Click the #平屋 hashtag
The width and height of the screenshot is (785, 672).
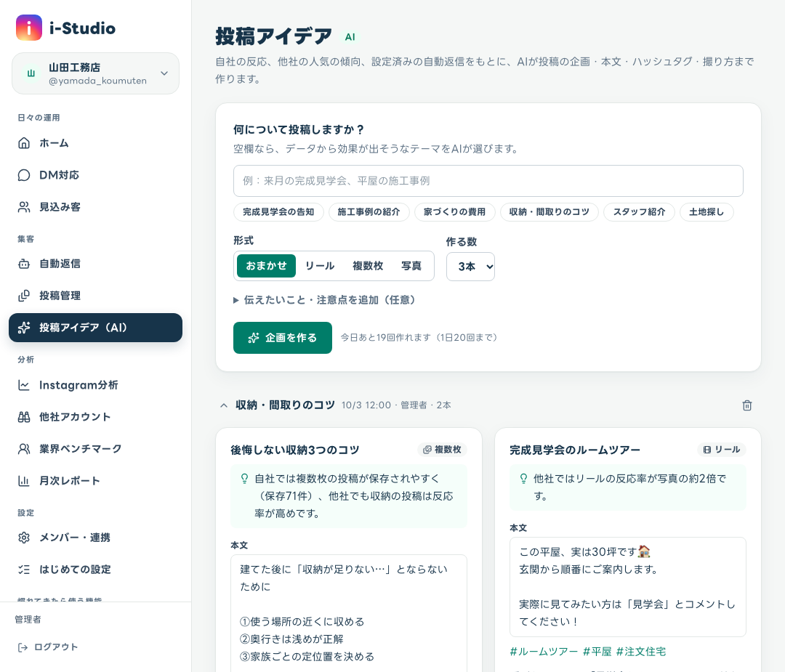[x=597, y=652]
